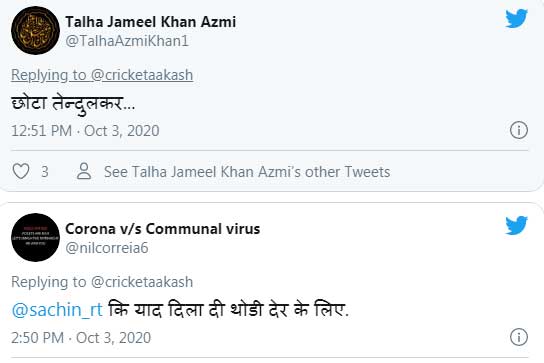Screen dimensions: 544x363
Task: Follow the first Replying to @cricketaakash link
Action: click(102, 75)
